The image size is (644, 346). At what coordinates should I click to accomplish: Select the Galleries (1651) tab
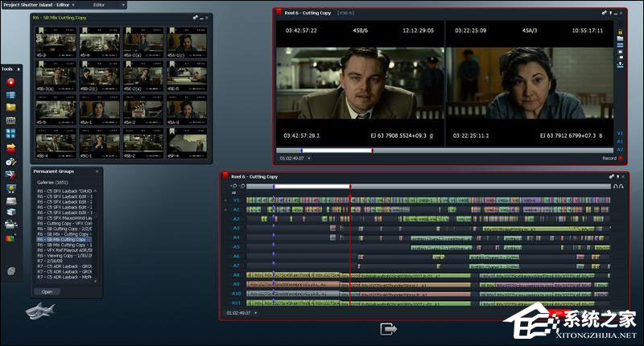pyautogui.click(x=52, y=182)
